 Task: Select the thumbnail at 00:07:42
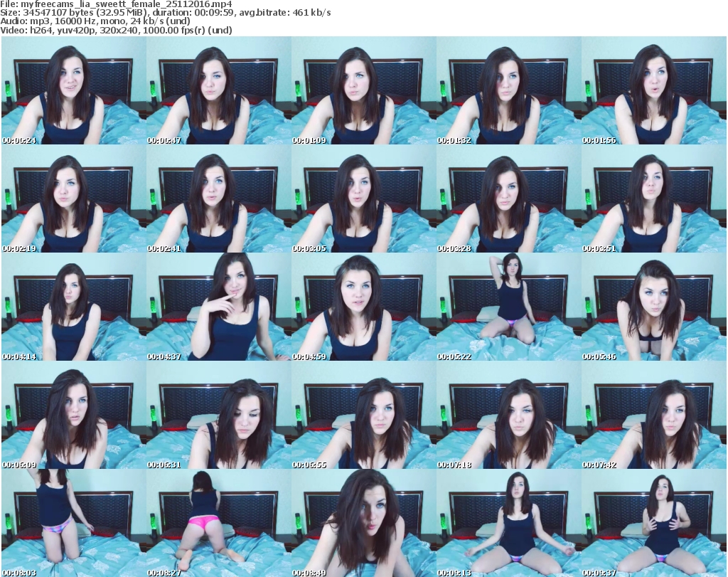coord(653,415)
